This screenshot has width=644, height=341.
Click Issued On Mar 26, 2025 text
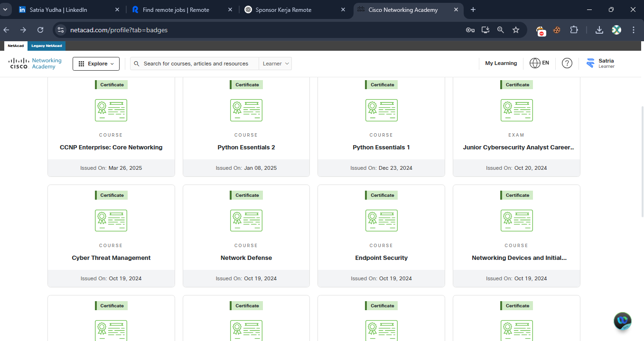tap(111, 168)
